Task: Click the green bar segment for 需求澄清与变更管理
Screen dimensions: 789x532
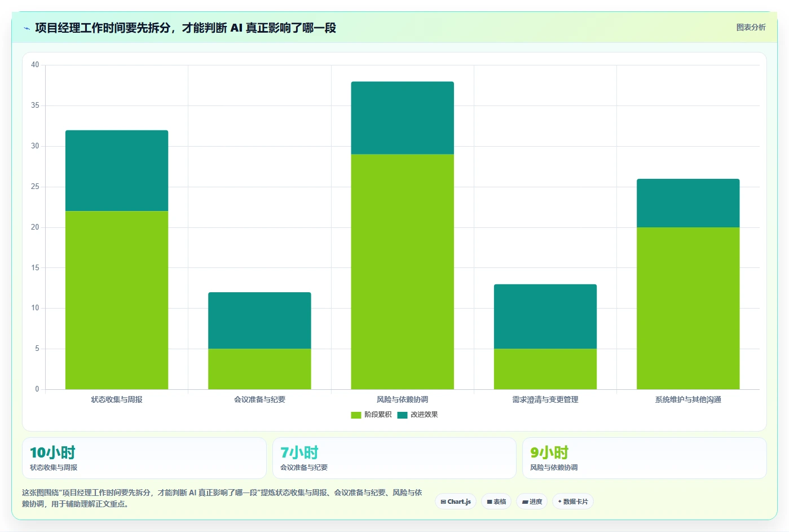Action: [545, 369]
